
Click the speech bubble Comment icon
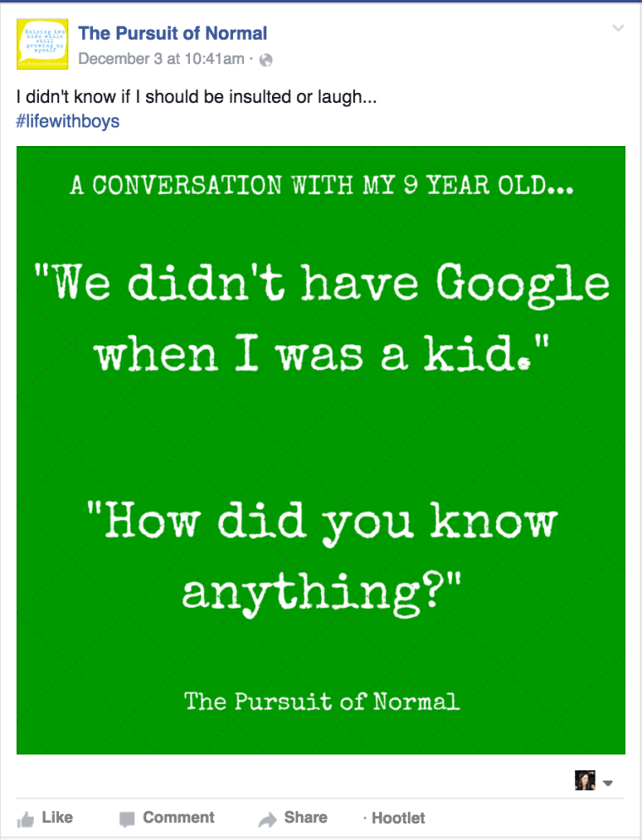coord(127,819)
